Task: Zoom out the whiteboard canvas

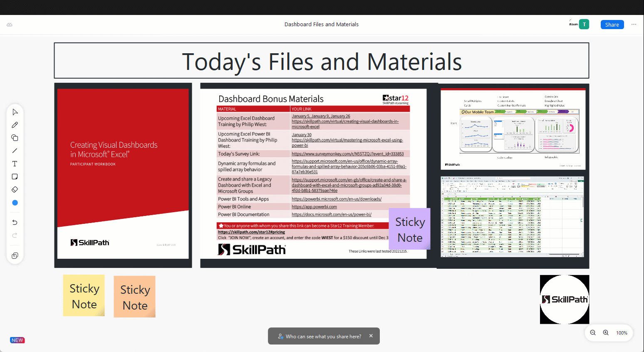Action: [593, 332]
